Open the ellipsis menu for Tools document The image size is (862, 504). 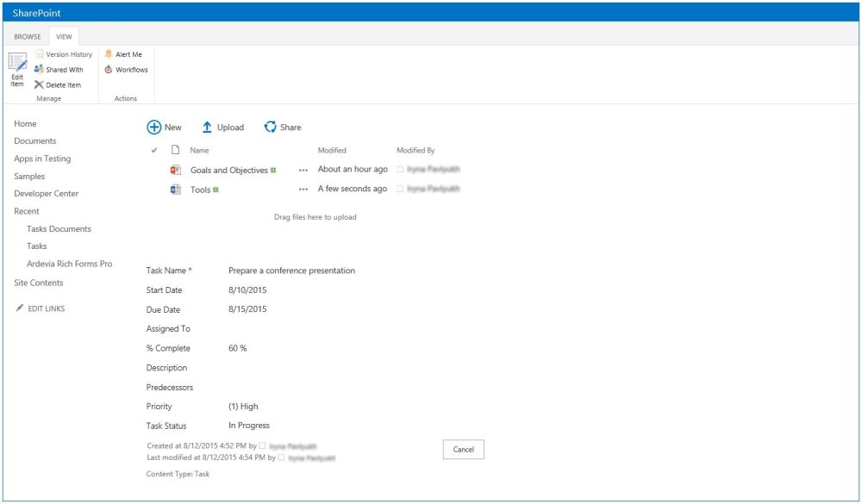point(303,190)
